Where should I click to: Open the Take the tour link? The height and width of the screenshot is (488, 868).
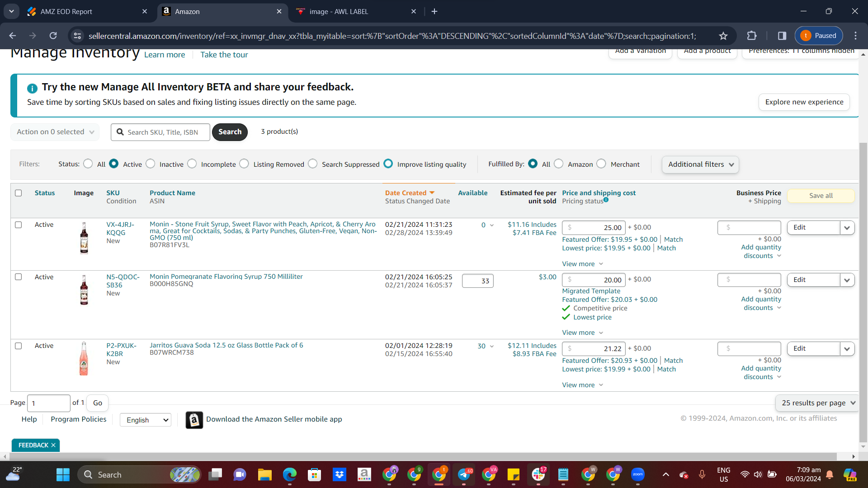[x=224, y=55]
